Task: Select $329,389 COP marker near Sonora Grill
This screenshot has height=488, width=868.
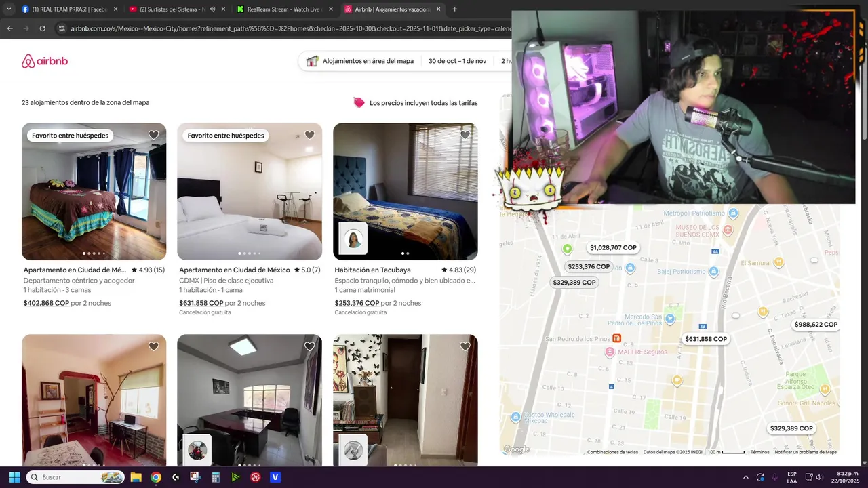Action: click(791, 428)
